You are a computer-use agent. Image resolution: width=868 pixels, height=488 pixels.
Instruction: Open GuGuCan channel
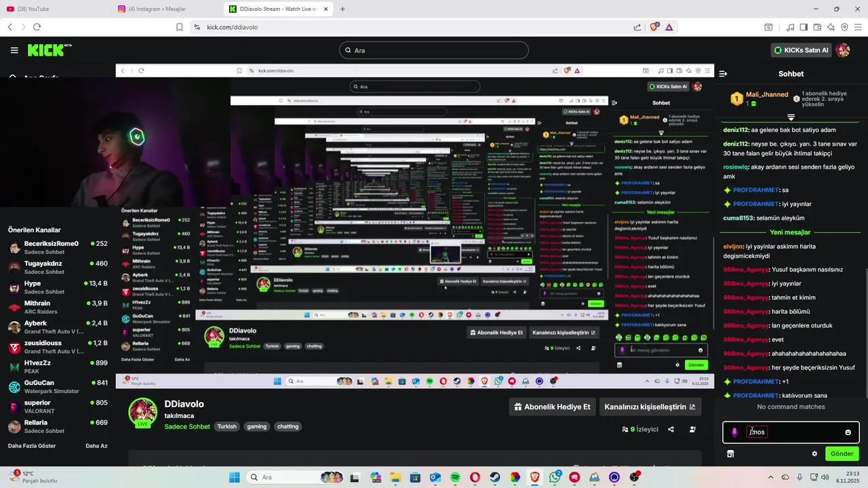point(58,386)
